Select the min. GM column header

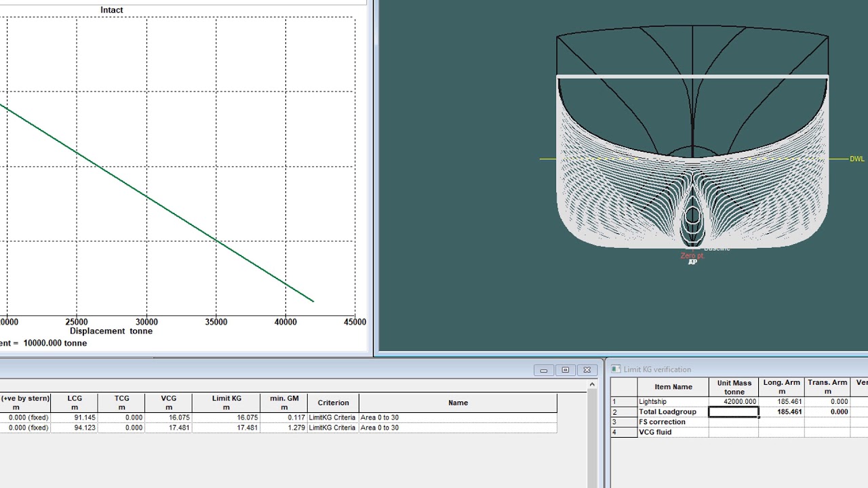[x=284, y=403]
